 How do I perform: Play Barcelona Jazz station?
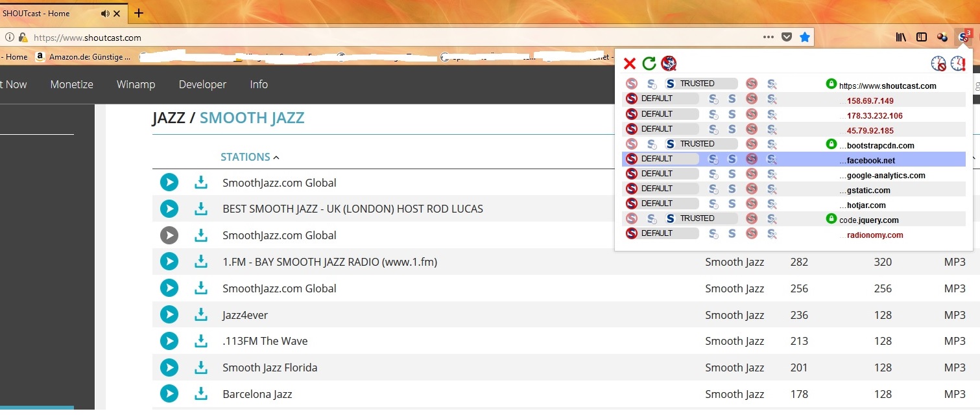pos(169,394)
